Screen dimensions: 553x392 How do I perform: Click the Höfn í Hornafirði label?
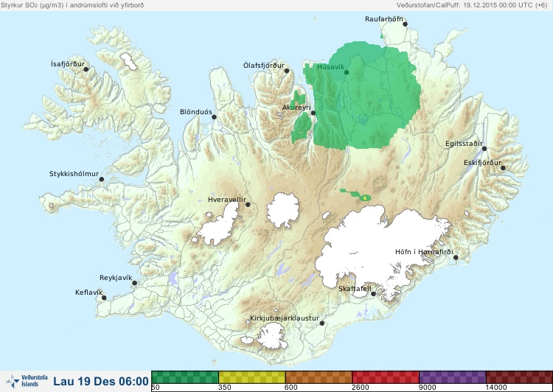424,252
